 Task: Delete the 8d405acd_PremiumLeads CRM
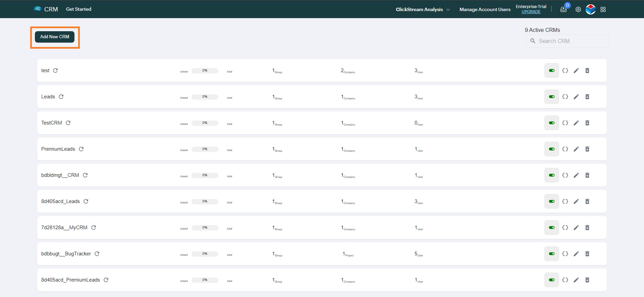[587, 280]
